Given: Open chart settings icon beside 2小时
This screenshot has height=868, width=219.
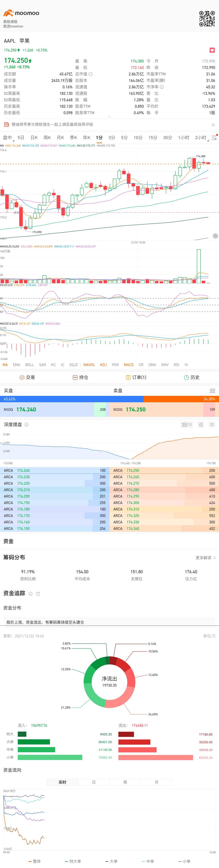Looking at the screenshot, I should [x=214, y=138].
